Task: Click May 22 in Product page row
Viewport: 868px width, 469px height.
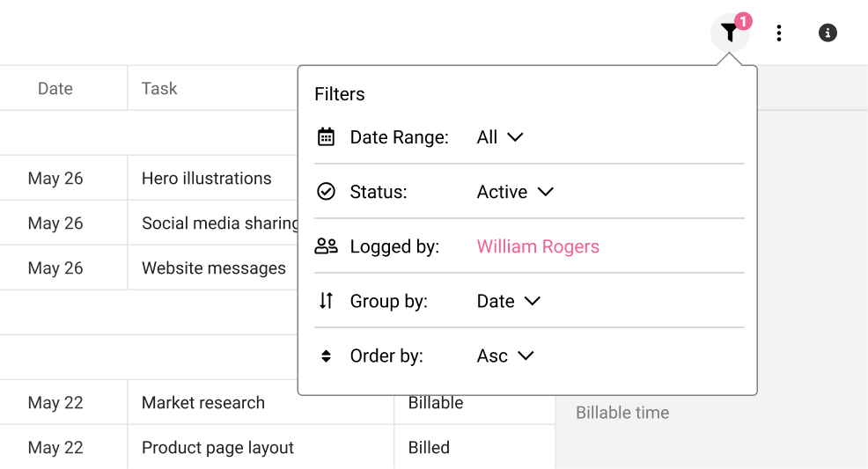Action: pos(55,447)
